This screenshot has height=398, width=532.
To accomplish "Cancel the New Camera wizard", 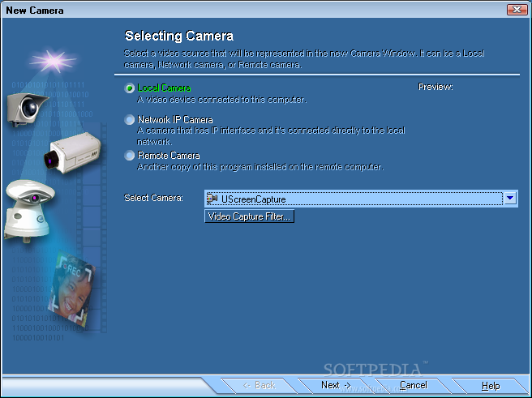I will pyautogui.click(x=413, y=386).
